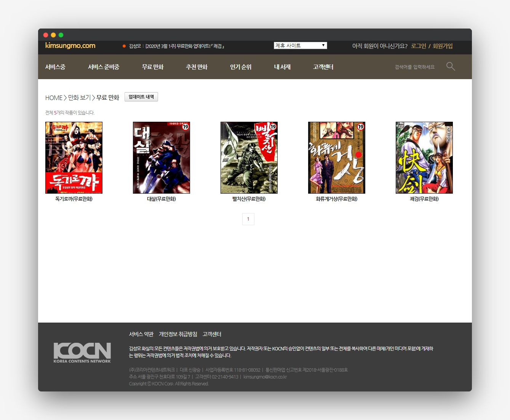Open 내 서재 menu
The height and width of the screenshot is (420, 510).
[282, 67]
